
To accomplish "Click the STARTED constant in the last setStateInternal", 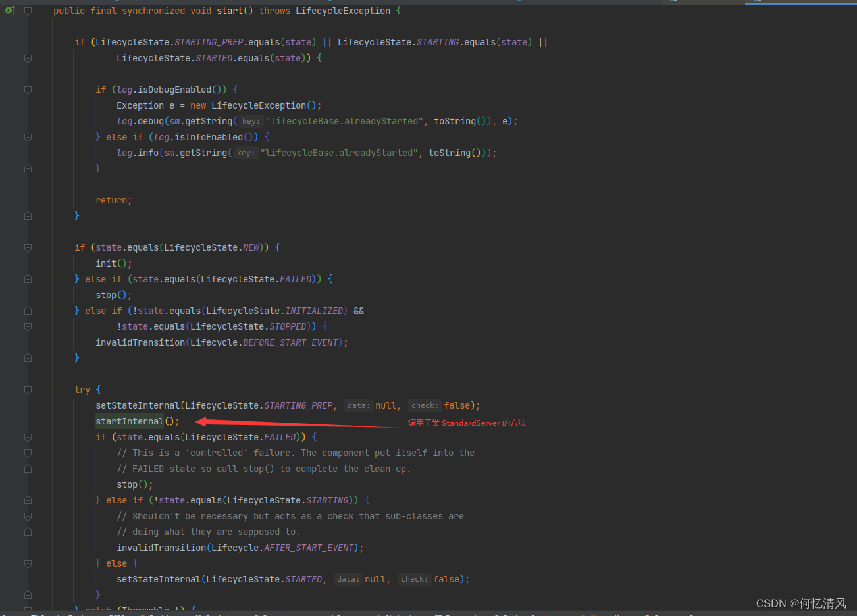I will pos(303,579).
